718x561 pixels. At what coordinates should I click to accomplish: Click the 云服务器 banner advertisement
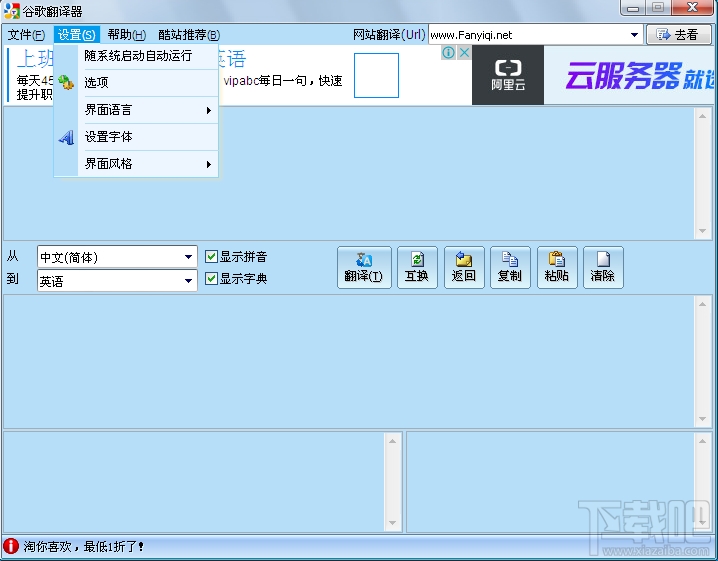(x=631, y=75)
